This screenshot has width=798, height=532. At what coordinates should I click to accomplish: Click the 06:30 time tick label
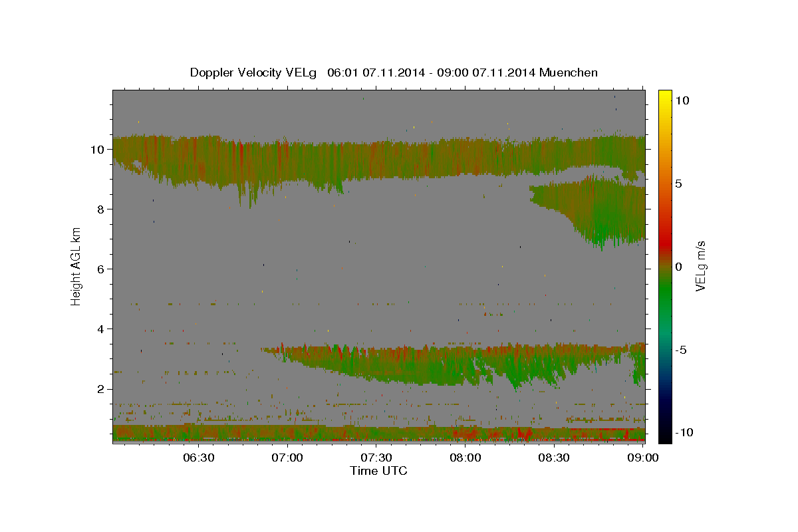[x=198, y=458]
